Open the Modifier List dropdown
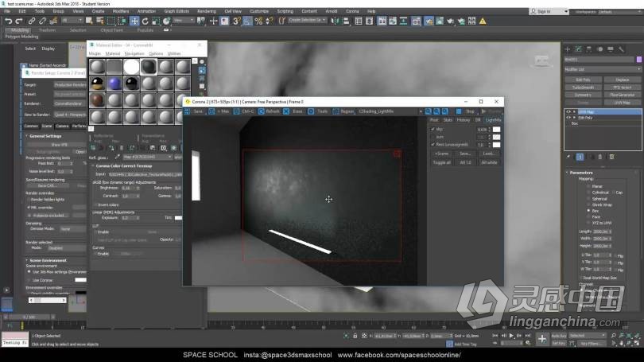 602,69
